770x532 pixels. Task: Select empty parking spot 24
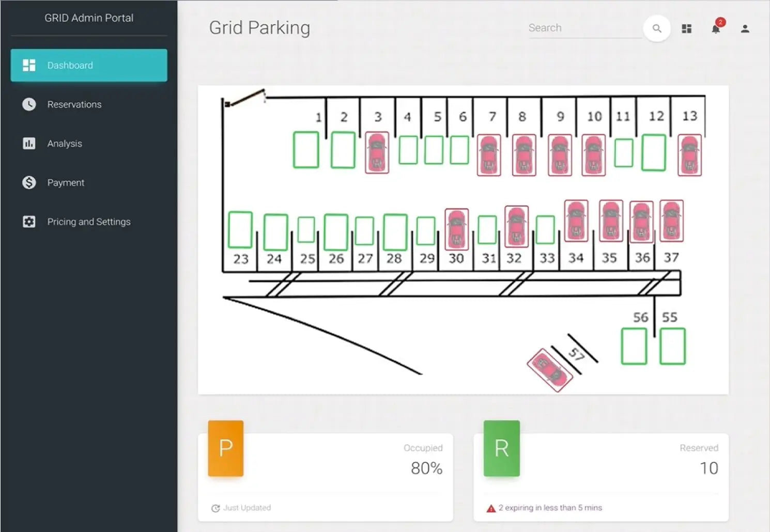tap(276, 232)
